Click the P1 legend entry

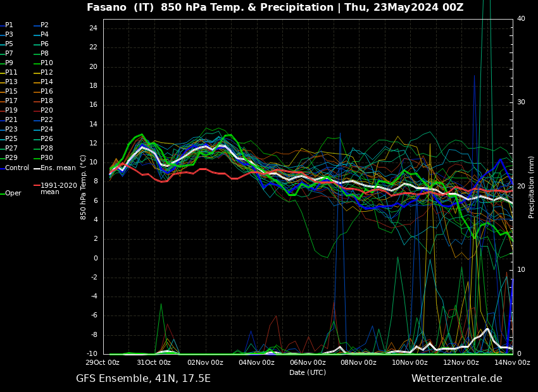[9, 25]
